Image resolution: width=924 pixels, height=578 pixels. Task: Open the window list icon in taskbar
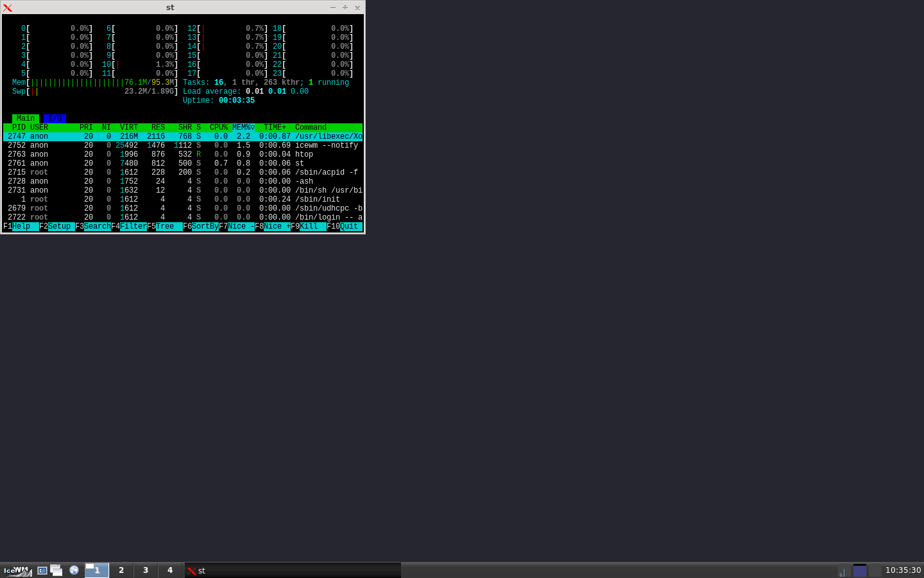56,570
